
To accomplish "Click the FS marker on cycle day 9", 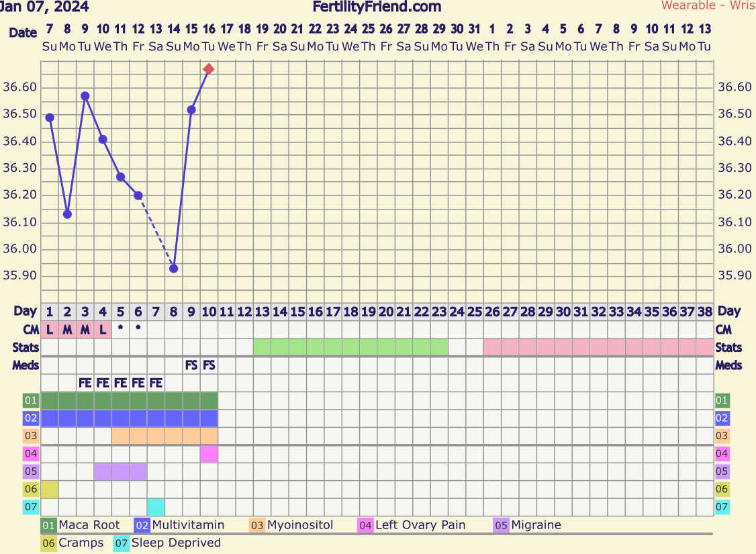I will tap(191, 365).
